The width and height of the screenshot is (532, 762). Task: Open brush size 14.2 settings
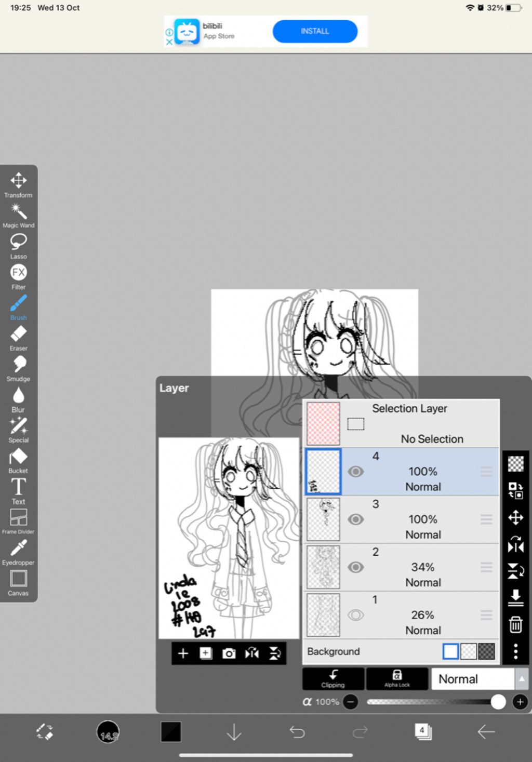tap(108, 732)
